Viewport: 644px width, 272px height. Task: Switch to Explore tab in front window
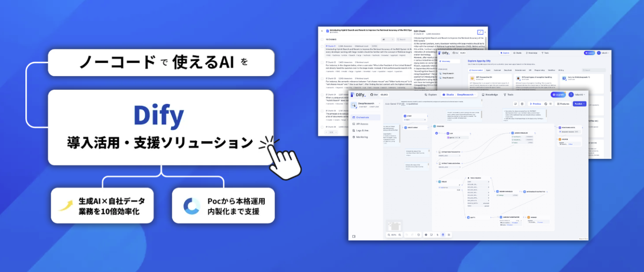(430, 95)
